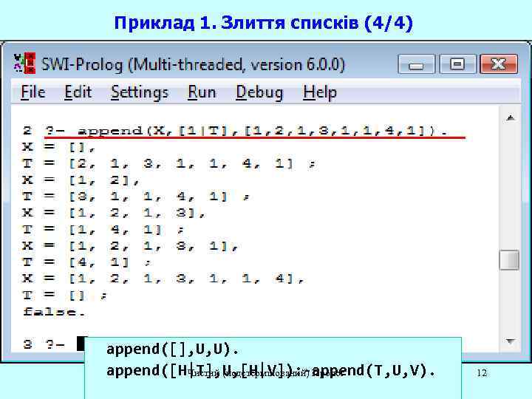This screenshot has width=532, height=399.
Task: Open the Debug menu
Action: tap(259, 92)
